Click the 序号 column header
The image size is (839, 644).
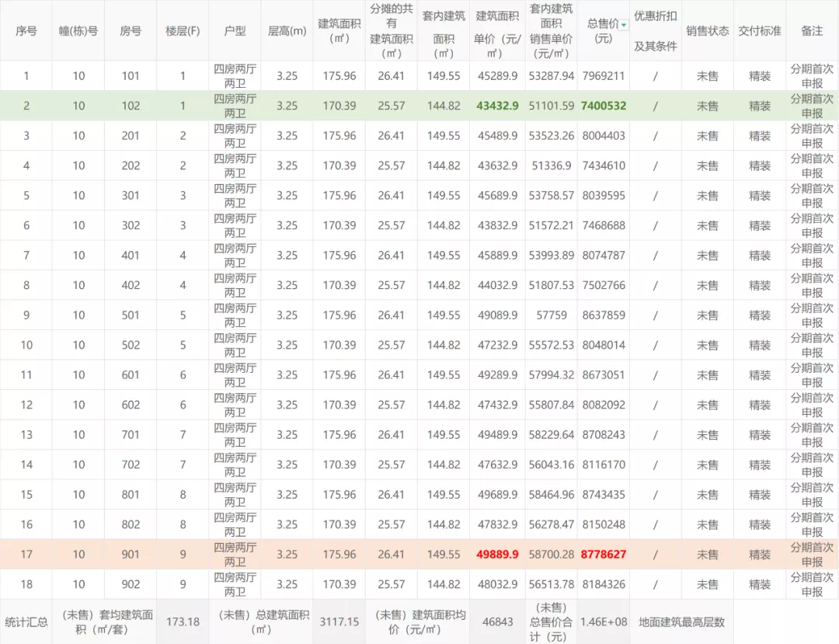click(x=26, y=31)
